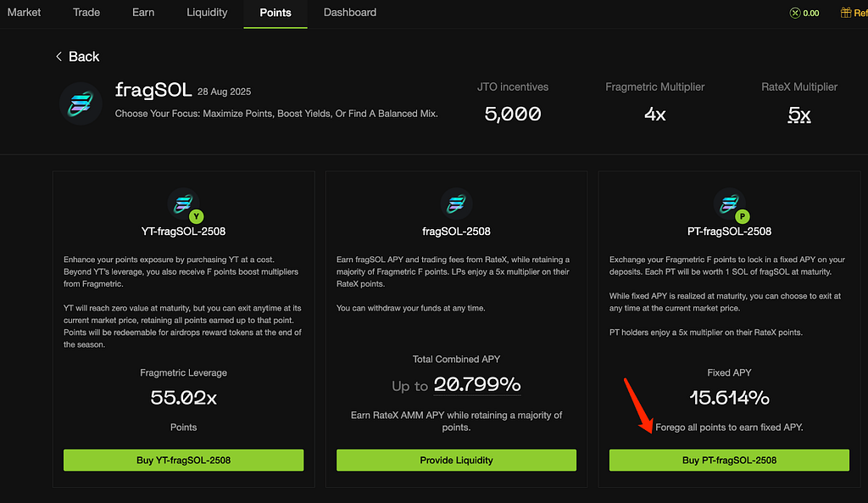
Task: Click the 28 Aug 2025 date
Action: pos(224,92)
